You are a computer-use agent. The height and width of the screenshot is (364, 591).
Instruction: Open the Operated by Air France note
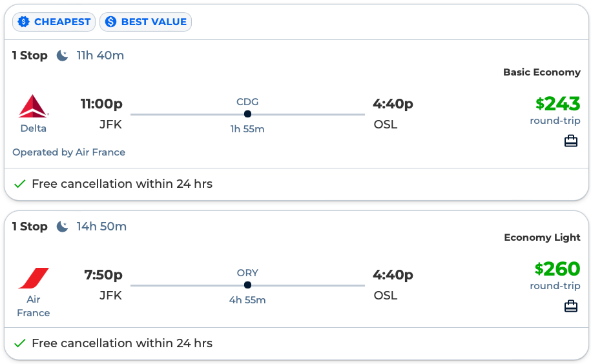68,152
